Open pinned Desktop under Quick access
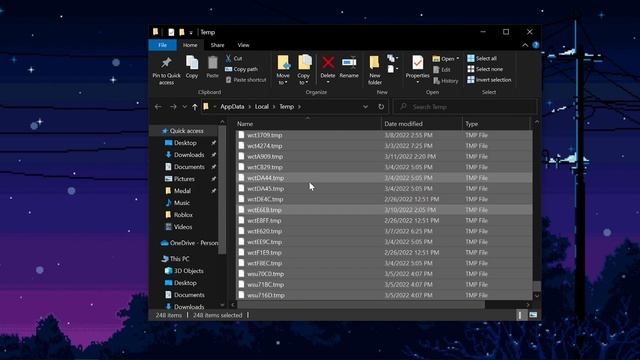 tap(185, 143)
